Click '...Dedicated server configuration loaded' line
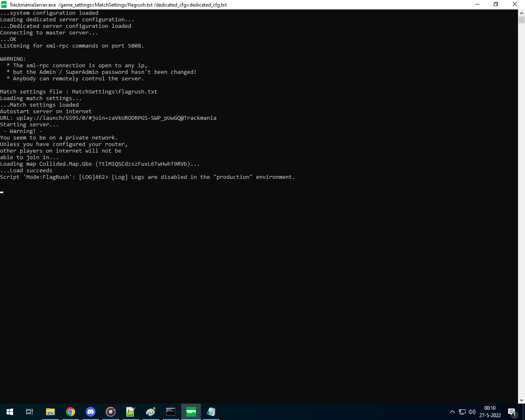This screenshot has width=525, height=420. click(66, 26)
